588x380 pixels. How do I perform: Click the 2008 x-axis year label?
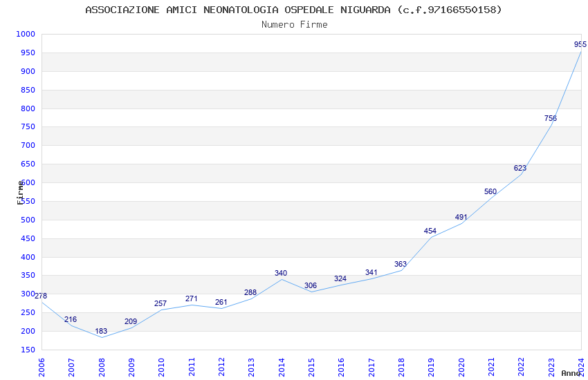tap(101, 368)
